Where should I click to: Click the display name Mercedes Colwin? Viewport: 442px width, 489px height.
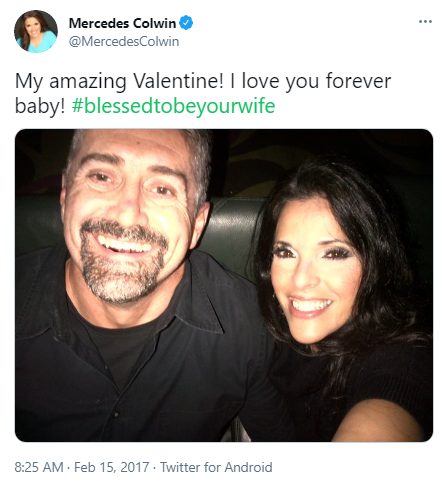pos(122,23)
